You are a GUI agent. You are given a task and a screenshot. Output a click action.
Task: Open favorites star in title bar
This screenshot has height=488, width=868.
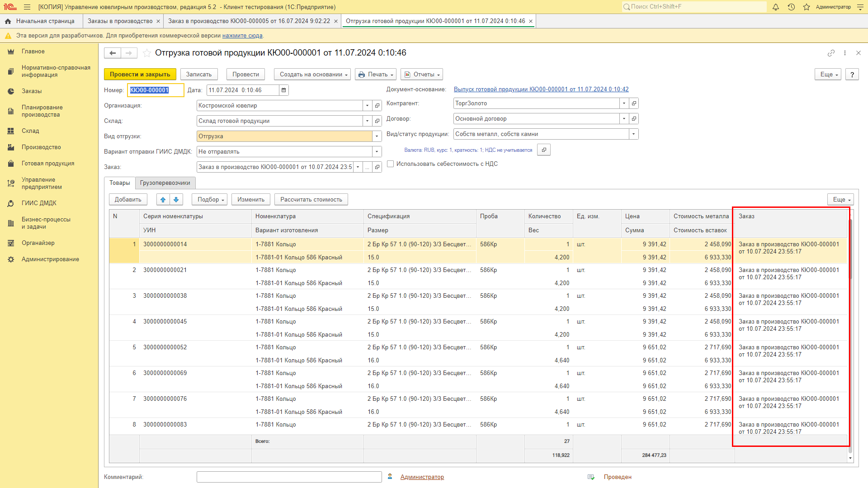pyautogui.click(x=807, y=7)
